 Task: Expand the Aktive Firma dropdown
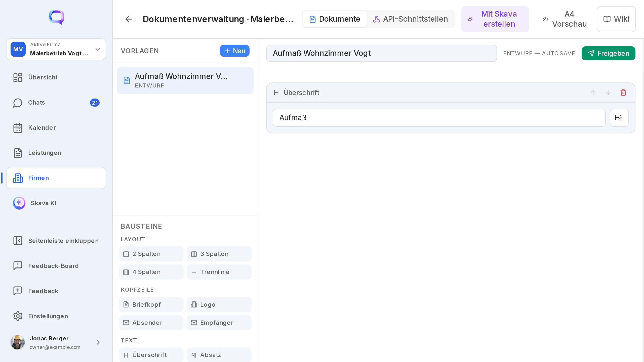tap(56, 49)
